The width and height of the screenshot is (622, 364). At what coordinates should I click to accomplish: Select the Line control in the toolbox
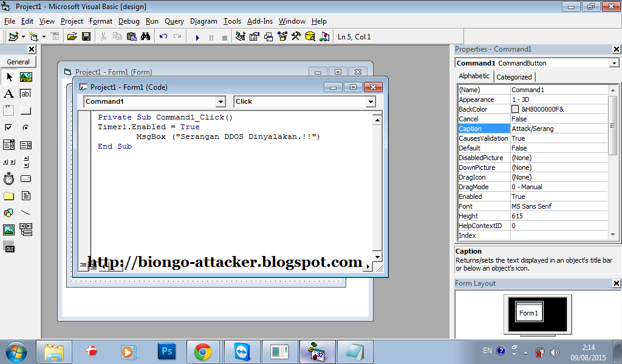click(x=26, y=213)
